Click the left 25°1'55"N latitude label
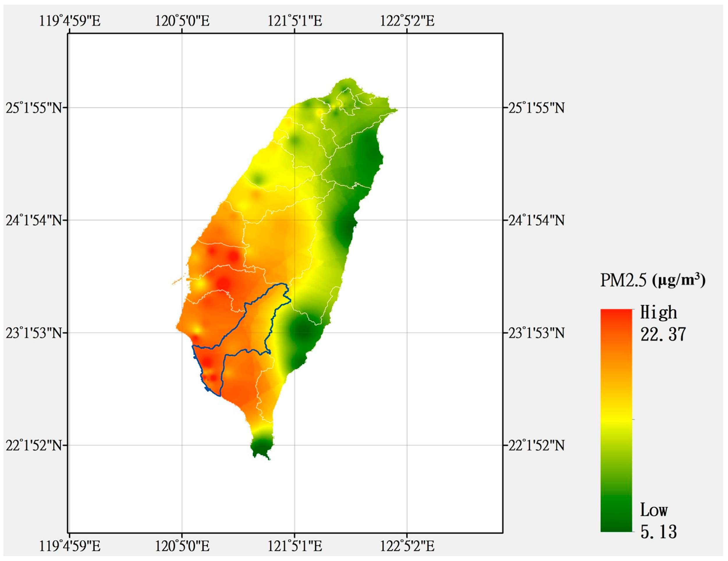 click(x=34, y=108)
